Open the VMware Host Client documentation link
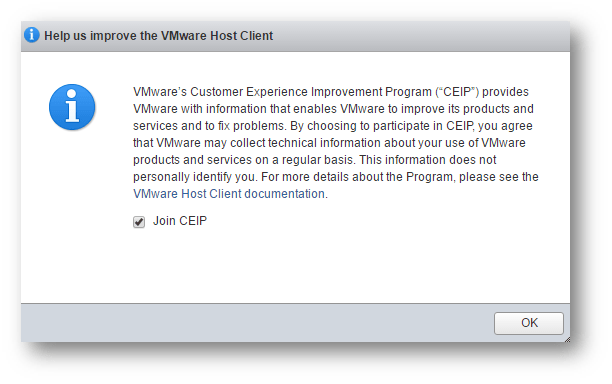Viewport: 612px width, 384px height. pyautogui.click(x=229, y=194)
